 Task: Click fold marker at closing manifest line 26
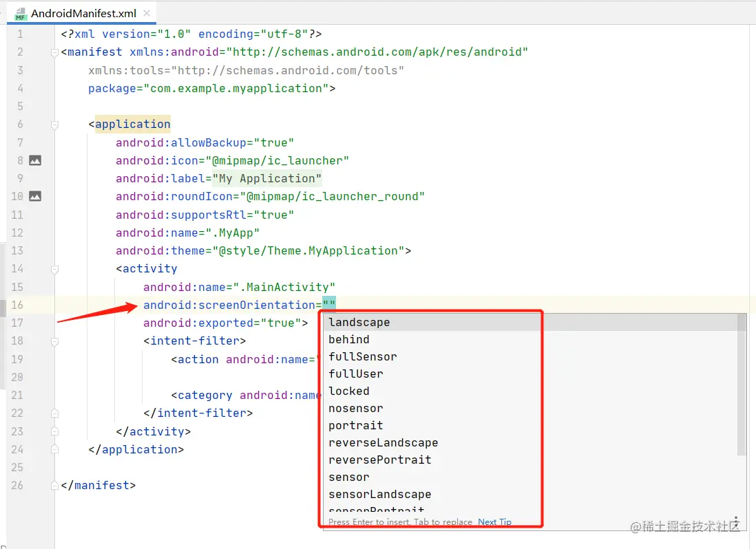coord(54,486)
